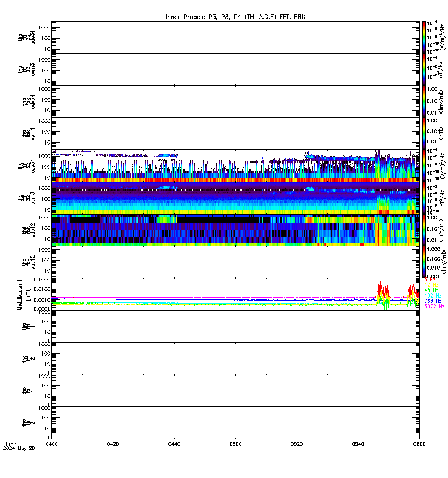Click the color bar beside tha fff edc34 panel
Image resolution: width=448 pixels, height=478 pixels.
pos(424,38)
